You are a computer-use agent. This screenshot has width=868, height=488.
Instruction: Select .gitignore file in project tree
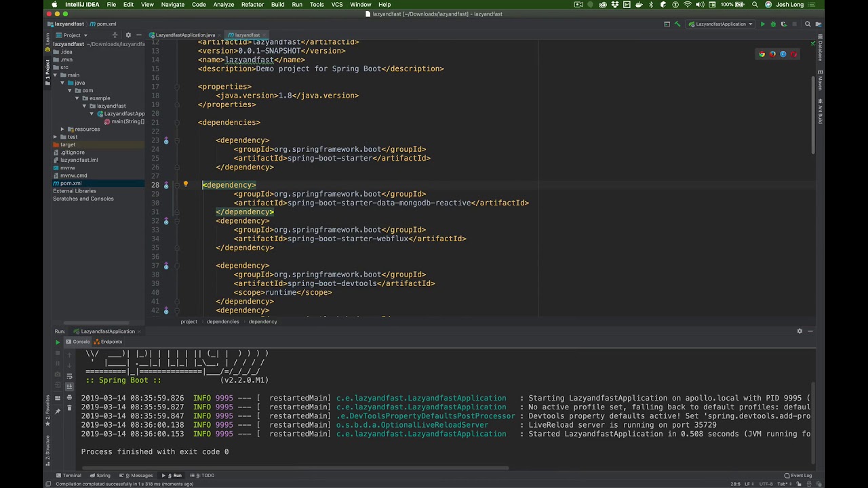pyautogui.click(x=73, y=152)
